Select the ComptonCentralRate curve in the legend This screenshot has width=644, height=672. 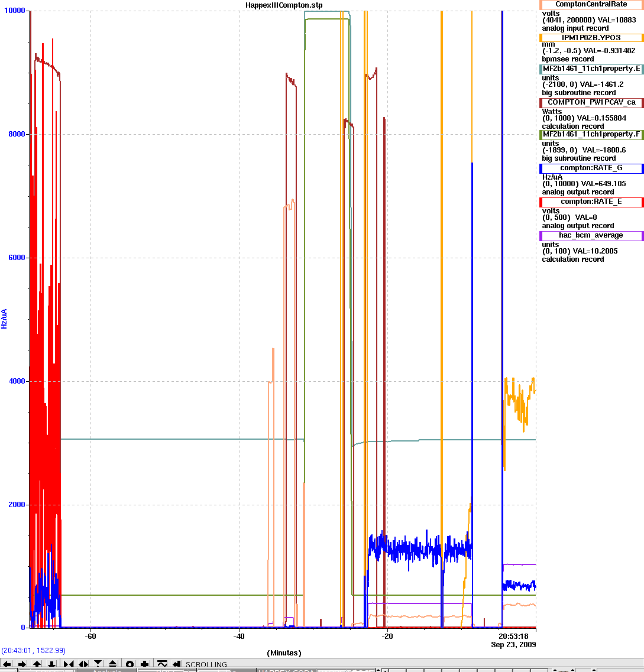coord(591,4)
